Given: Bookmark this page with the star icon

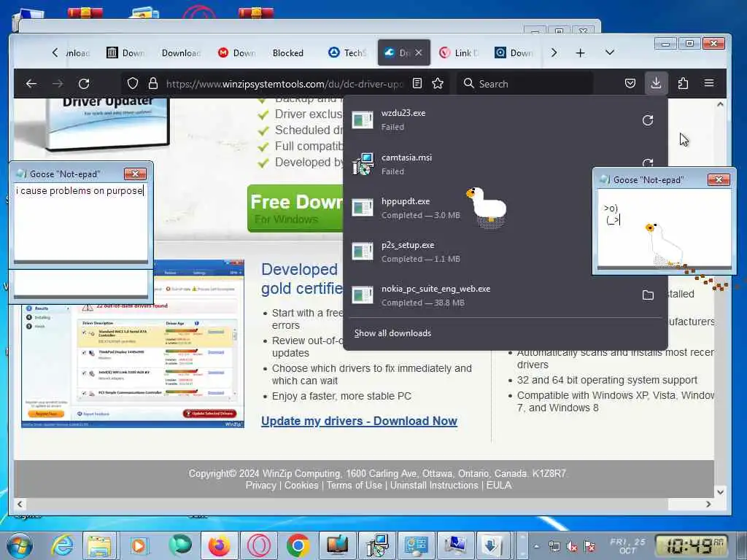Looking at the screenshot, I should 438,84.
